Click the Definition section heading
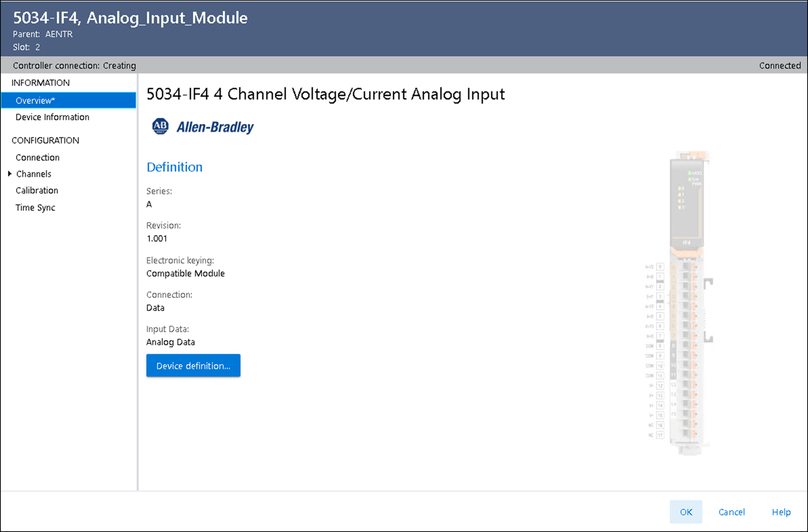This screenshot has width=808, height=532. [174, 167]
